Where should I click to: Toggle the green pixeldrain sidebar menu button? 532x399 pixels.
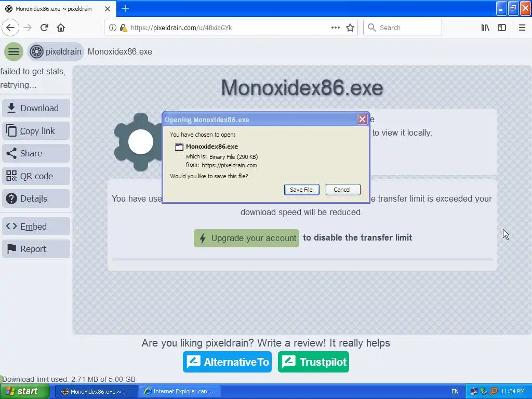(x=14, y=51)
